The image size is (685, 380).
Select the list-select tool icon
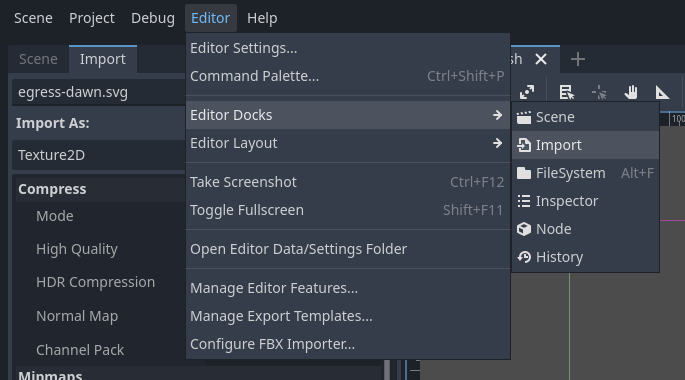(x=567, y=92)
